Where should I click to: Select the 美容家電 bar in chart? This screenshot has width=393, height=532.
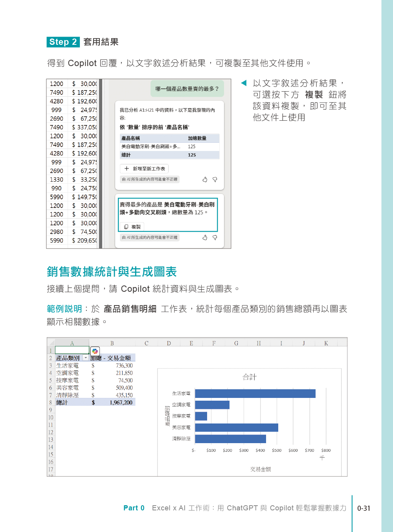click(x=237, y=427)
